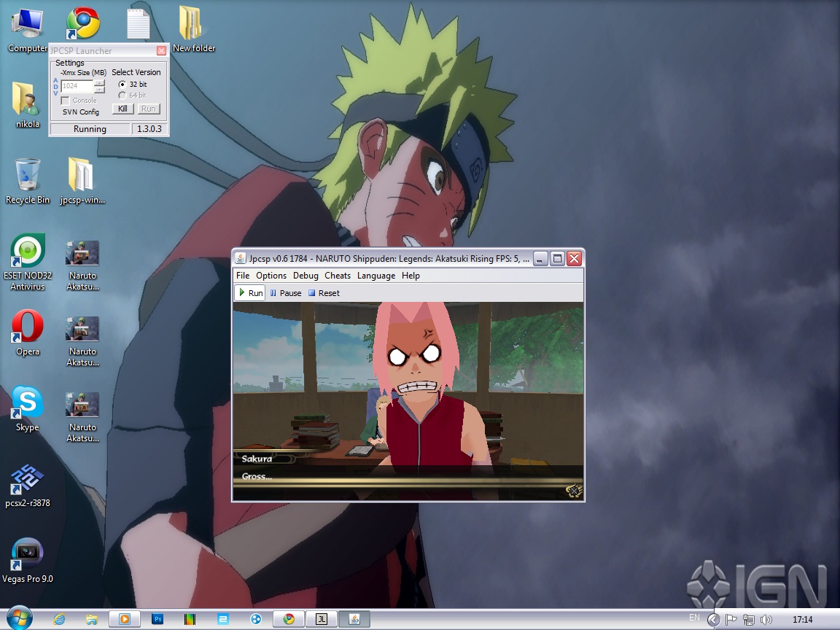Close the JPCSP Launcher window
The height and width of the screenshot is (630, 840).
pyautogui.click(x=161, y=50)
